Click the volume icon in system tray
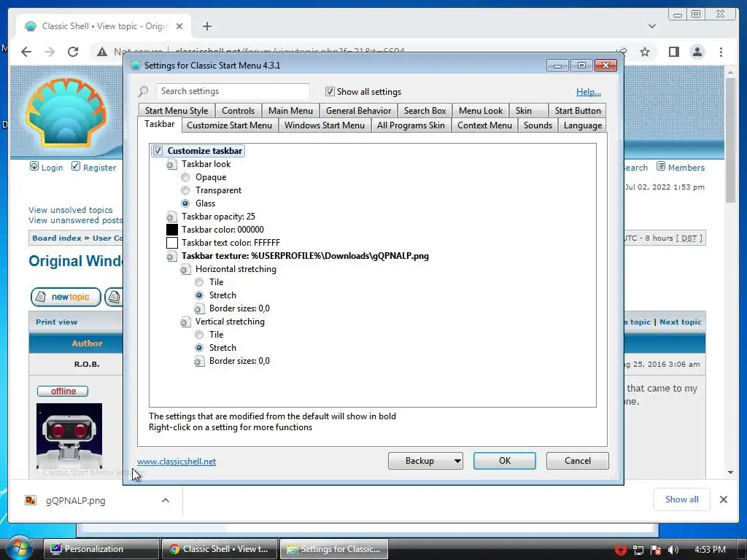Viewport: 747px width, 560px height. tap(673, 550)
